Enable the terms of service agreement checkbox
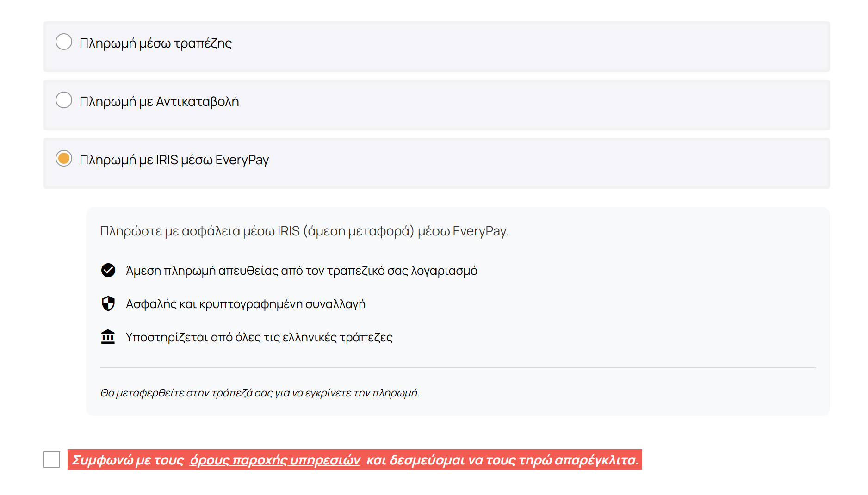 point(52,460)
